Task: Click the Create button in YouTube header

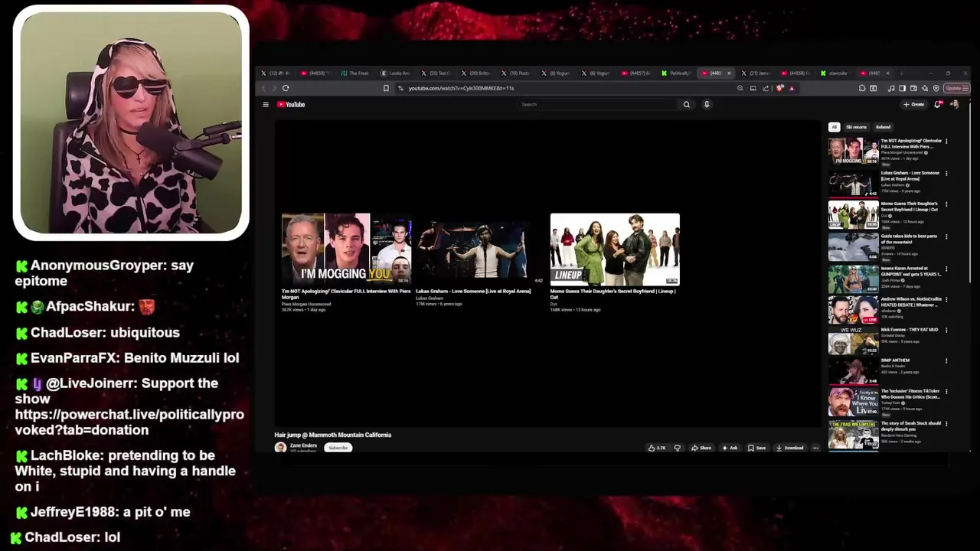Action: pyautogui.click(x=914, y=105)
